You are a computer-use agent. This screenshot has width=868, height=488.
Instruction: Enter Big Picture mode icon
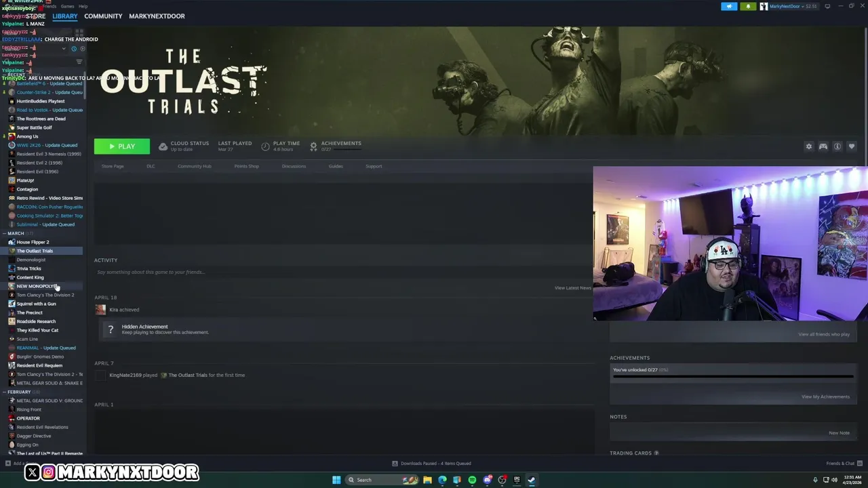[827, 6]
